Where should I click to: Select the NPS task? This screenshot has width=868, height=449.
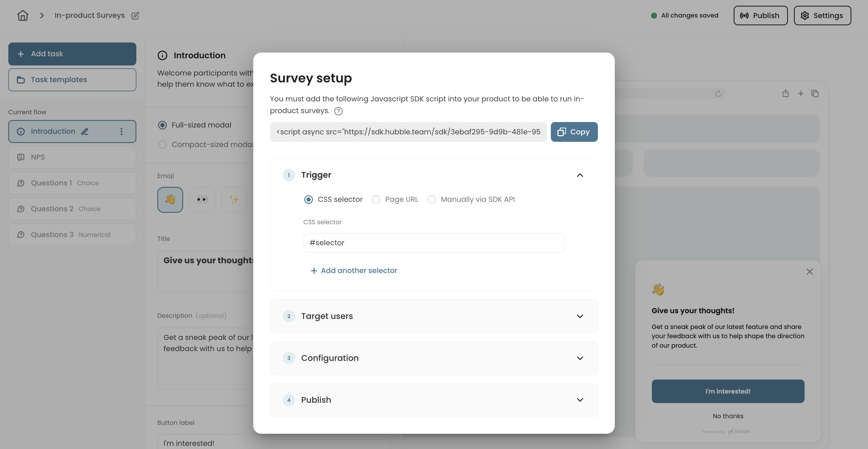(72, 157)
